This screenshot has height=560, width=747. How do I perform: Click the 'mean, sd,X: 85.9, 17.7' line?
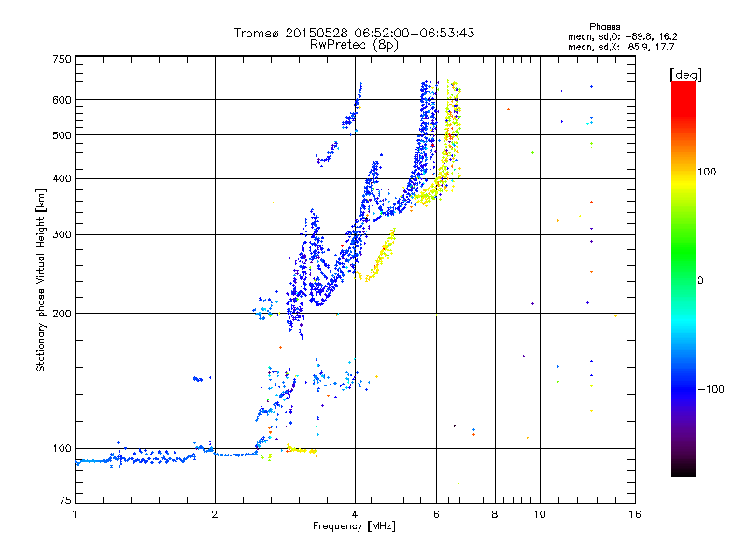(x=621, y=47)
